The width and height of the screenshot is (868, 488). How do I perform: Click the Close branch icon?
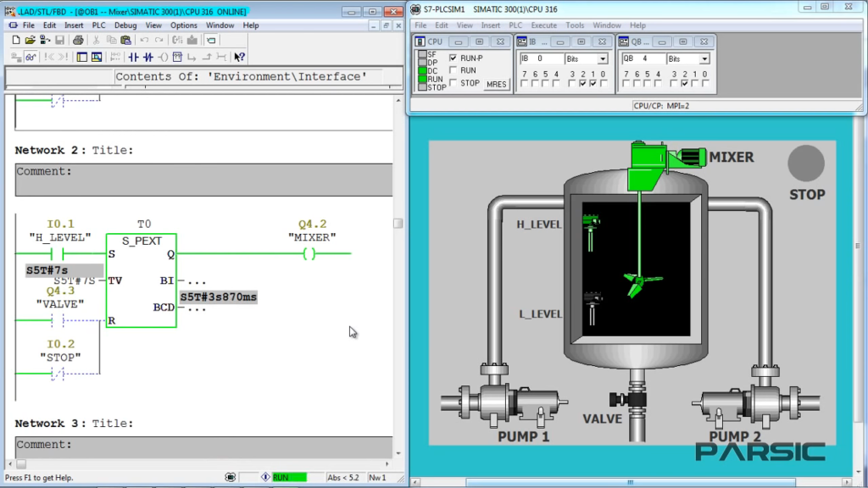coord(207,57)
